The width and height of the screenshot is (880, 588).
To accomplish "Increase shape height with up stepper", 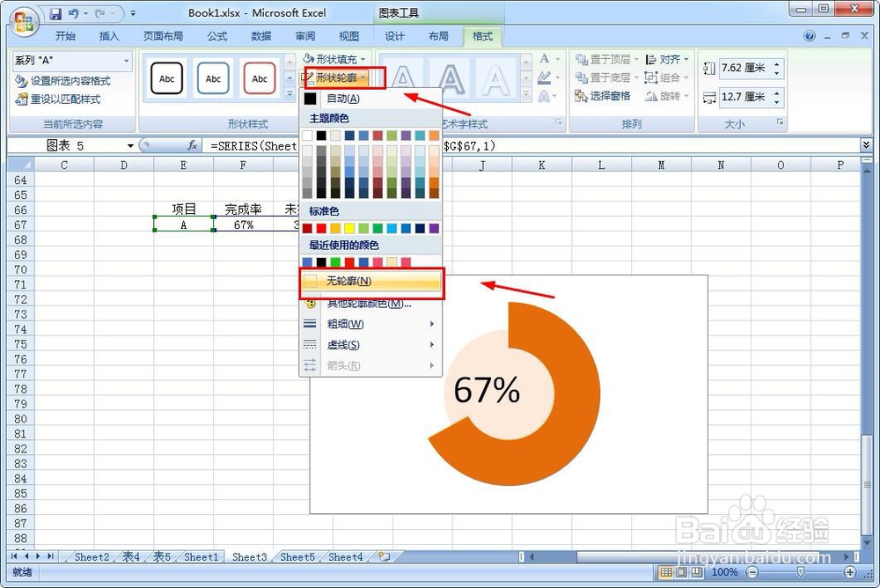I will [777, 64].
